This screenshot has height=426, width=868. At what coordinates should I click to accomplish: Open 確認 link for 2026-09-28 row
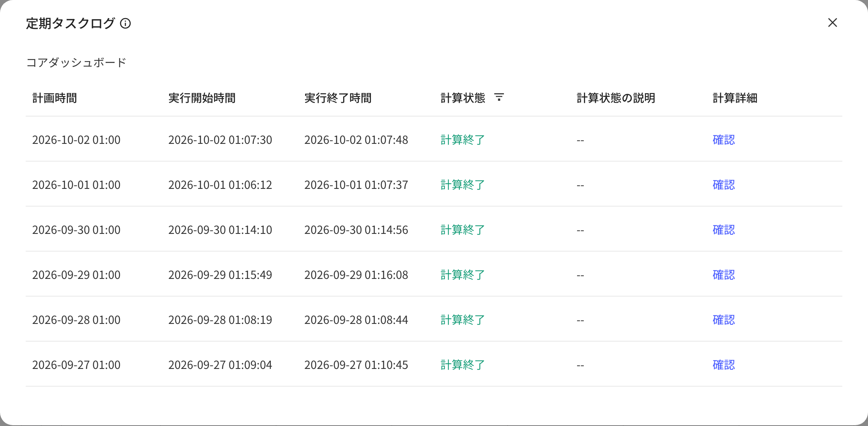[x=724, y=320]
